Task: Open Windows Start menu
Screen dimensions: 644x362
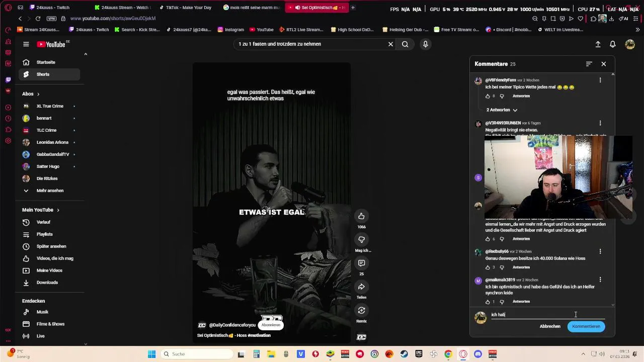Action: click(151, 354)
